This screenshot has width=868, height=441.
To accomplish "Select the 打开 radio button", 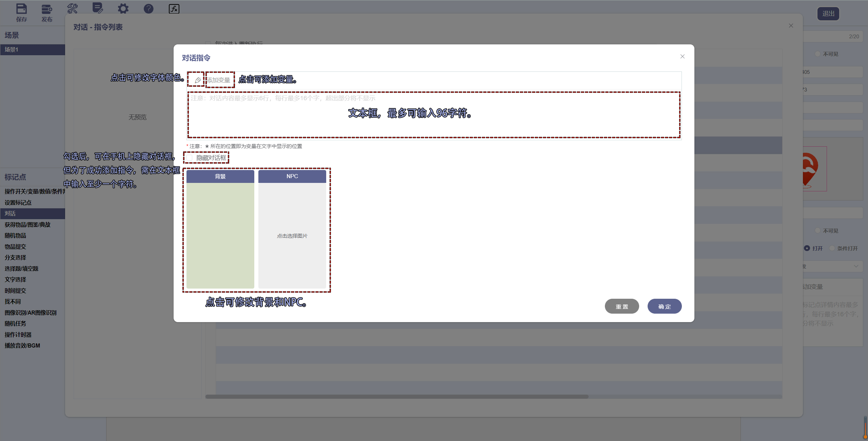I will point(807,248).
